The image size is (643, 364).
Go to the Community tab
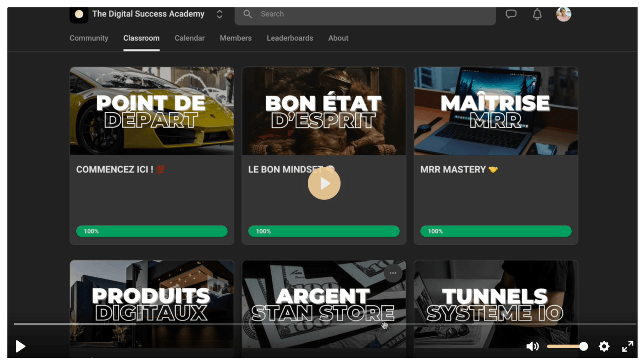click(x=89, y=38)
